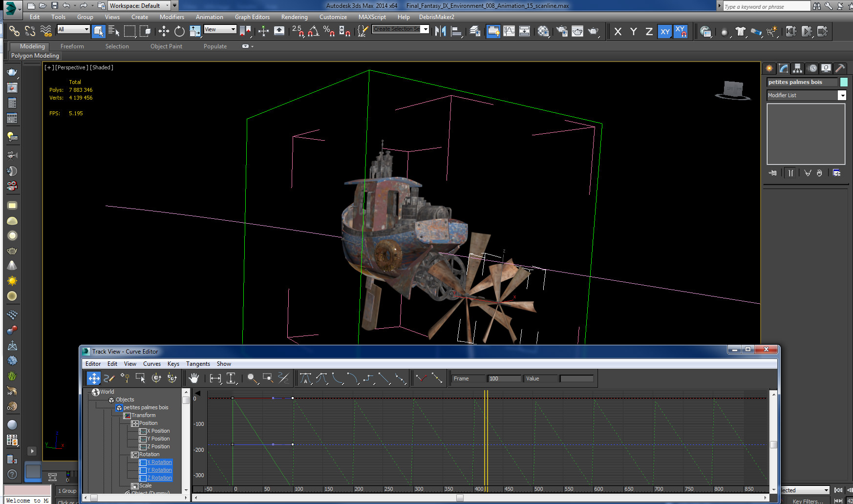Click the Mirror tool in main toolbar
This screenshot has height=504, width=853.
click(x=440, y=31)
